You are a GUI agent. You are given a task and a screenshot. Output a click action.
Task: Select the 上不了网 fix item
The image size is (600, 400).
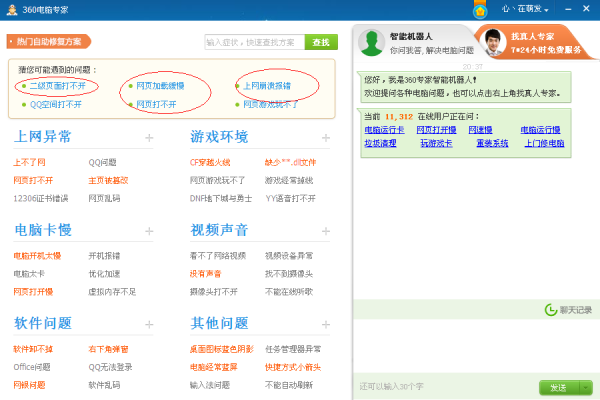(x=29, y=162)
